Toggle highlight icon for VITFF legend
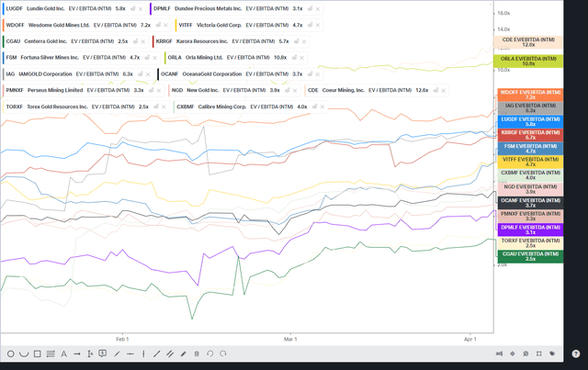The height and width of the screenshot is (370, 588). tap(310, 25)
